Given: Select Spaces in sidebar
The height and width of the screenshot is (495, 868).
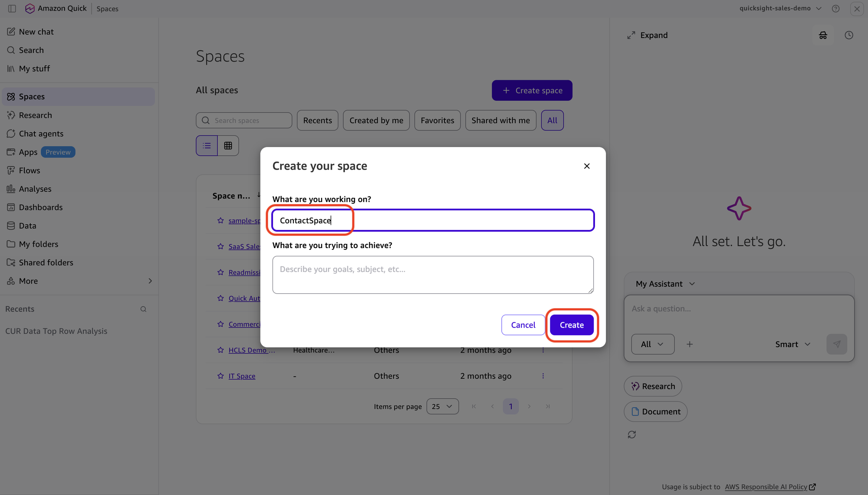Looking at the screenshot, I should click(78, 96).
